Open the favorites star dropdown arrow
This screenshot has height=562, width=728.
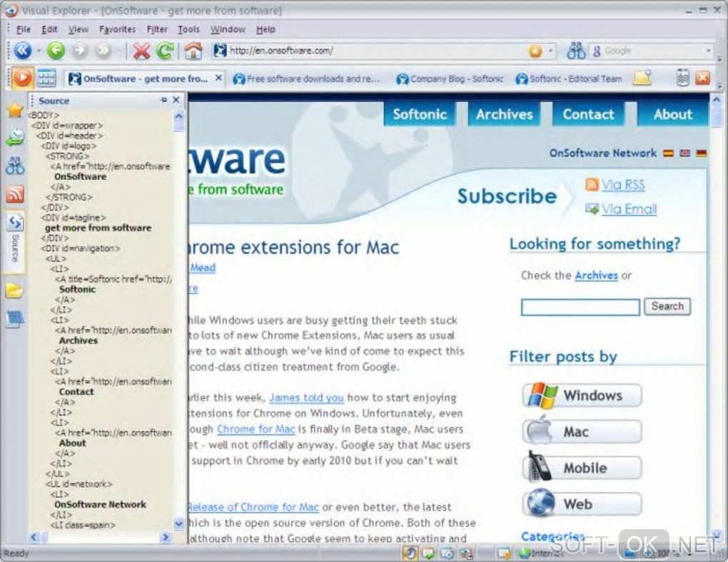551,51
